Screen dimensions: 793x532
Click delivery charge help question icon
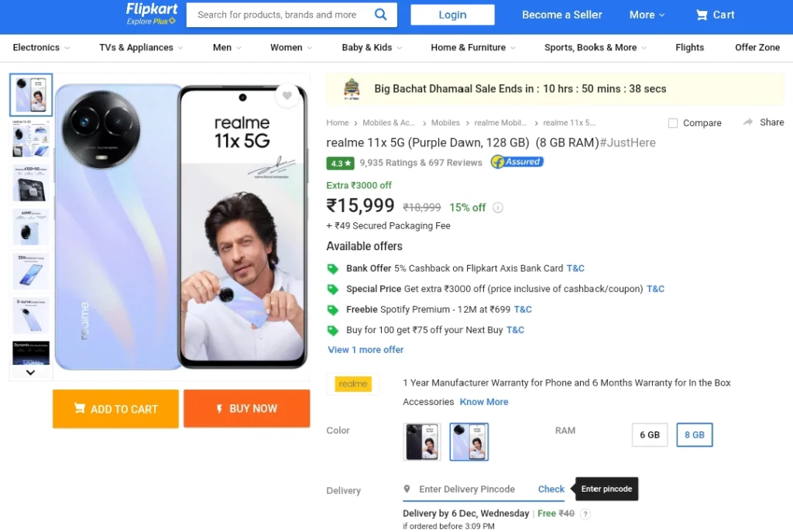coord(585,513)
